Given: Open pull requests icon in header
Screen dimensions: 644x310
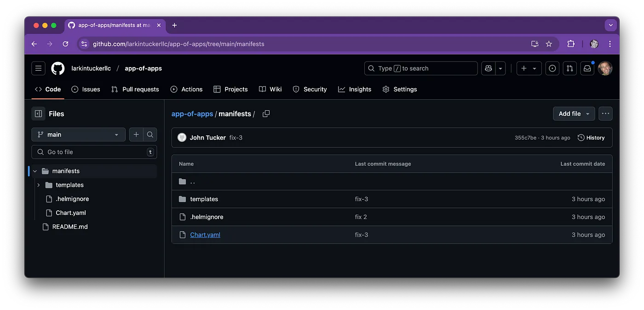Looking at the screenshot, I should tap(570, 68).
